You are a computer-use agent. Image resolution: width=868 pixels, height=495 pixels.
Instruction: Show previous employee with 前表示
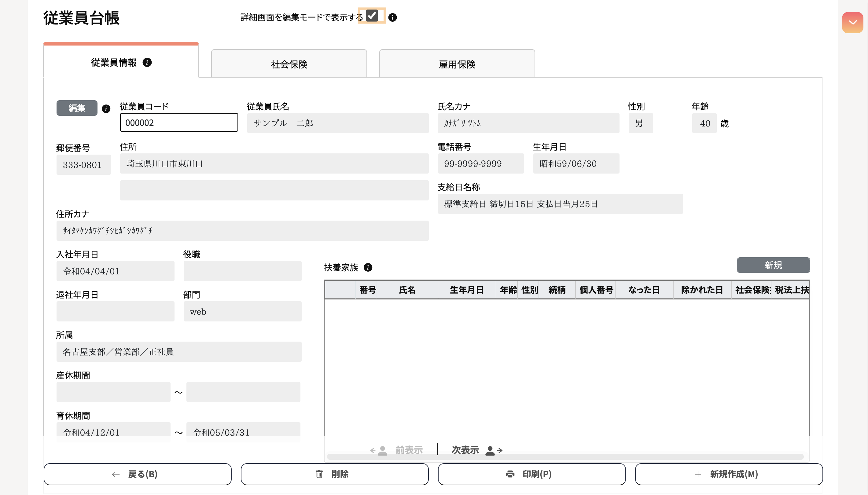[x=396, y=450]
